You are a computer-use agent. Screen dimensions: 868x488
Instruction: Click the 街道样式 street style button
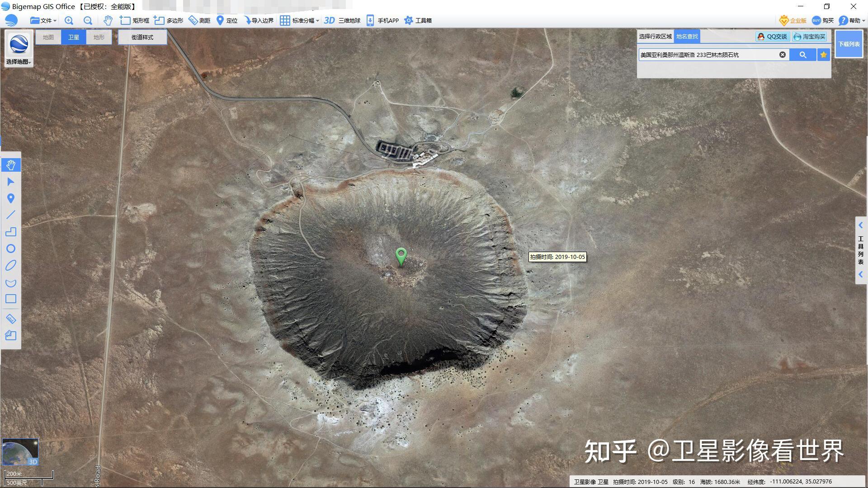click(x=142, y=37)
